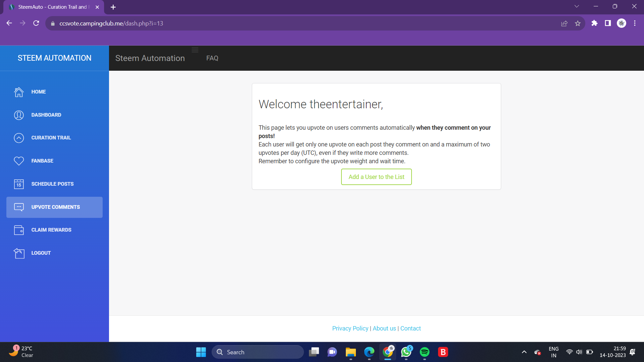
Task: Click the Fanbase heart icon
Action: tap(19, 161)
